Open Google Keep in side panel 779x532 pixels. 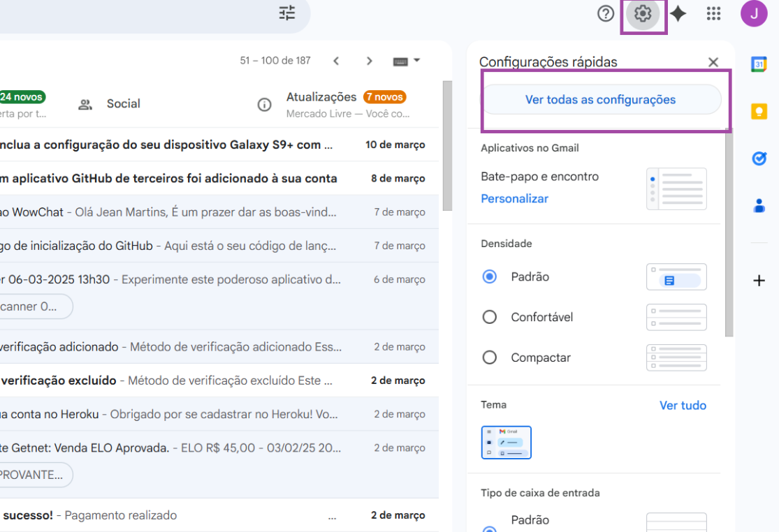pyautogui.click(x=759, y=112)
